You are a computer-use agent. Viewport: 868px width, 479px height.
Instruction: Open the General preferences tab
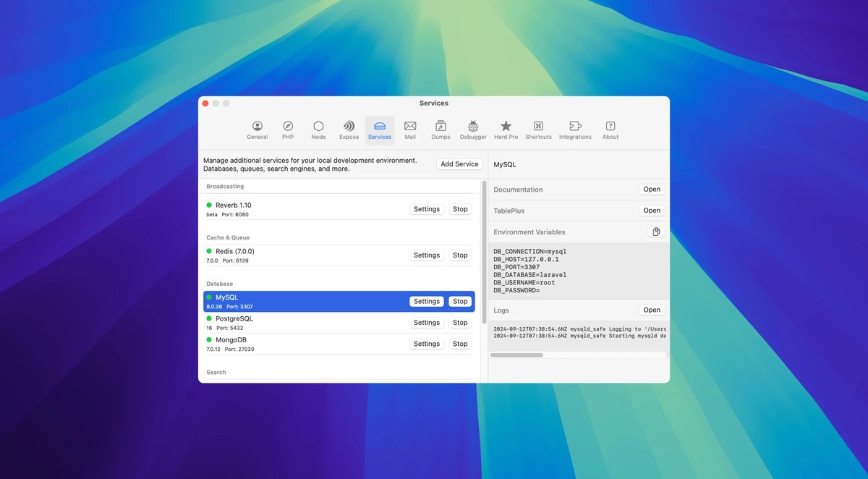[x=257, y=130]
